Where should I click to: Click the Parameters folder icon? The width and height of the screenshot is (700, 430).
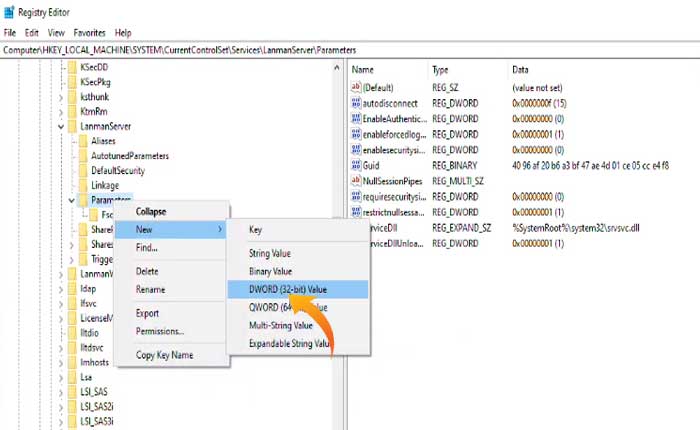point(83,200)
